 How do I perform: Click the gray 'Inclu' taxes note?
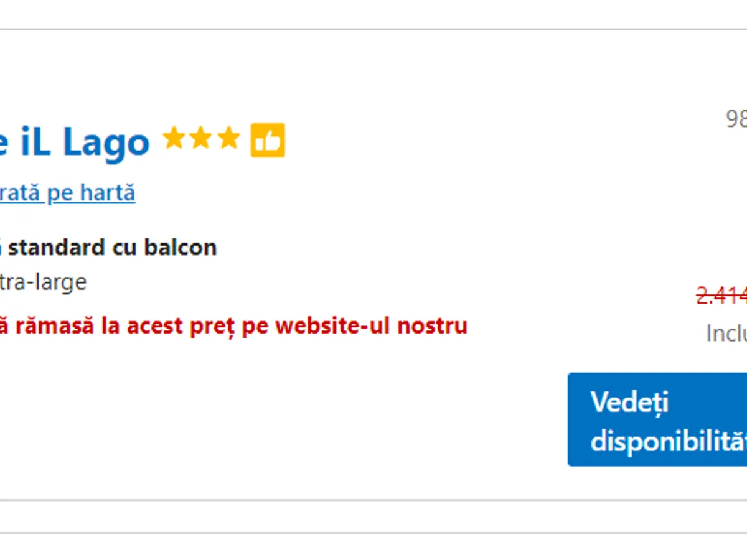coord(726,334)
